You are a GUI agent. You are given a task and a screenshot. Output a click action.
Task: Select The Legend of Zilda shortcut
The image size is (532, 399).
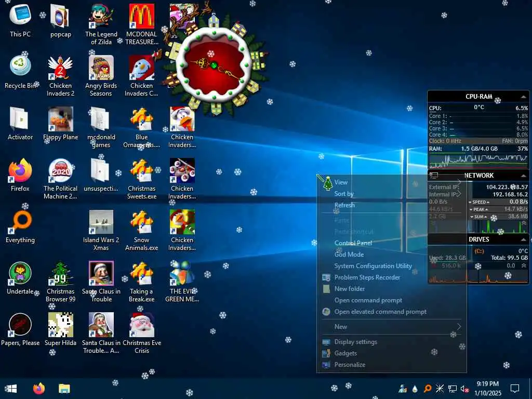101,24
